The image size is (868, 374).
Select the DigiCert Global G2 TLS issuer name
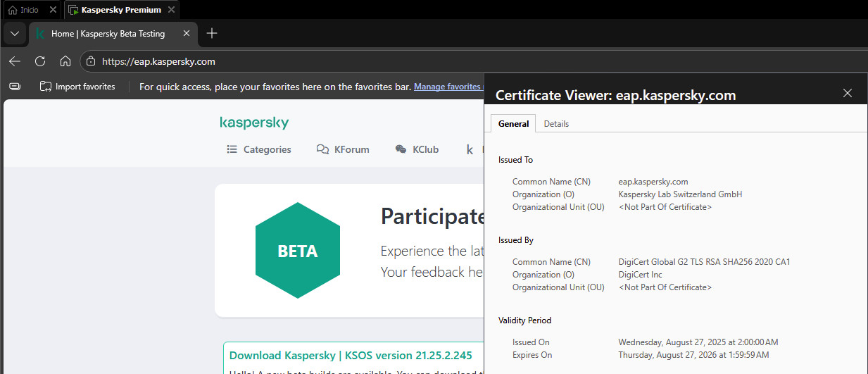(705, 262)
